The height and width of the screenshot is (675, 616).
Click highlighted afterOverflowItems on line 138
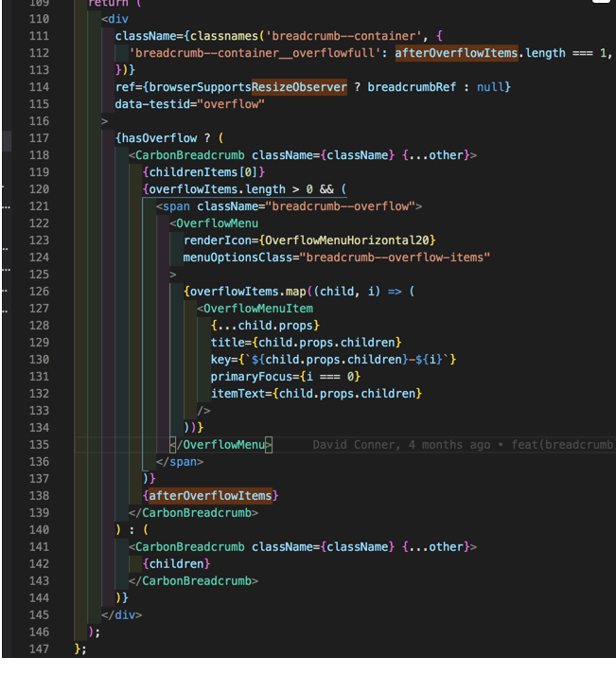click(210, 495)
